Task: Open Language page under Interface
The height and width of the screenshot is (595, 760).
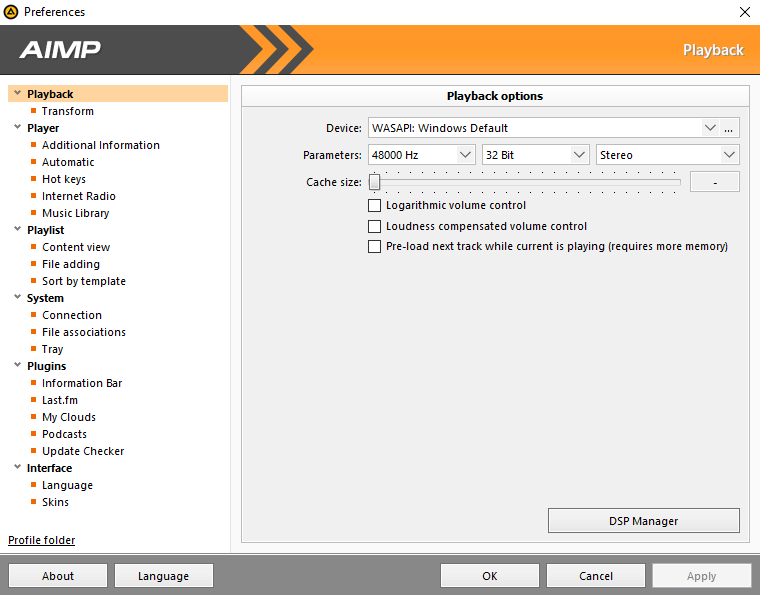Action: (x=67, y=485)
